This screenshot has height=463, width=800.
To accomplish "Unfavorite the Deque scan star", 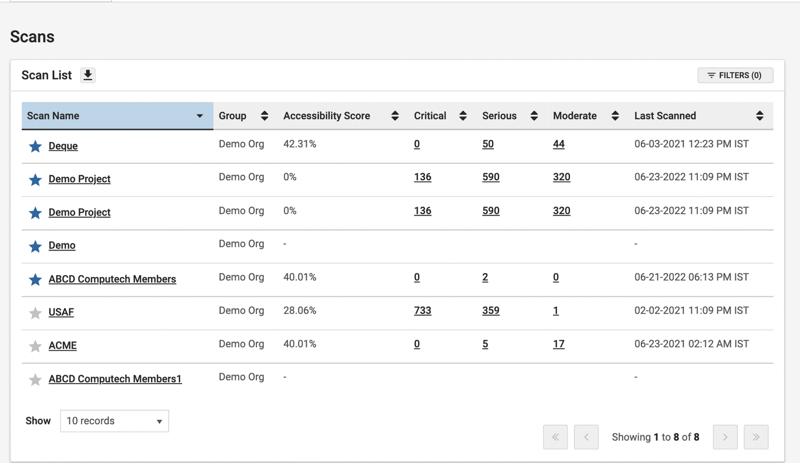I will 35,146.
